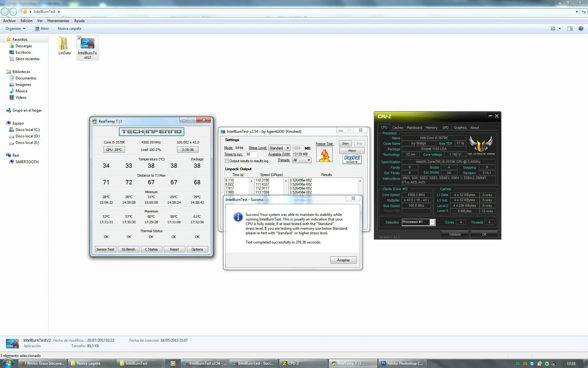
Task: Switch to the Mainboard tab in CPU-Z
Action: (x=414, y=128)
